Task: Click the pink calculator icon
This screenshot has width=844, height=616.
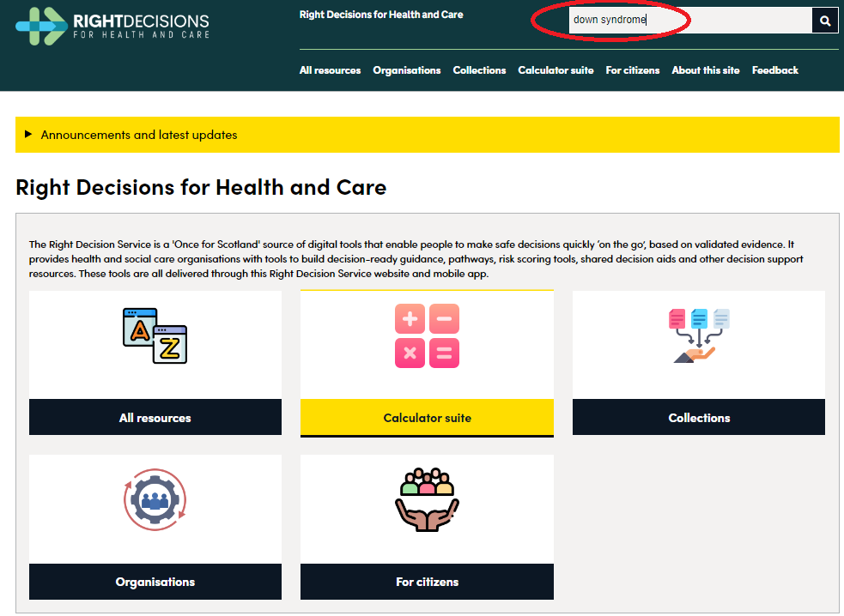Action: click(427, 335)
